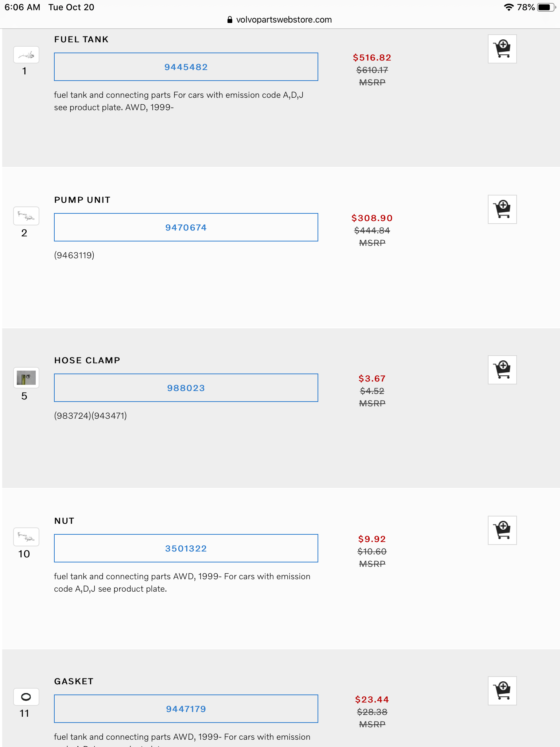This screenshot has height=747, width=560.
Task: Tap the battery status icon
Action: [546, 7]
